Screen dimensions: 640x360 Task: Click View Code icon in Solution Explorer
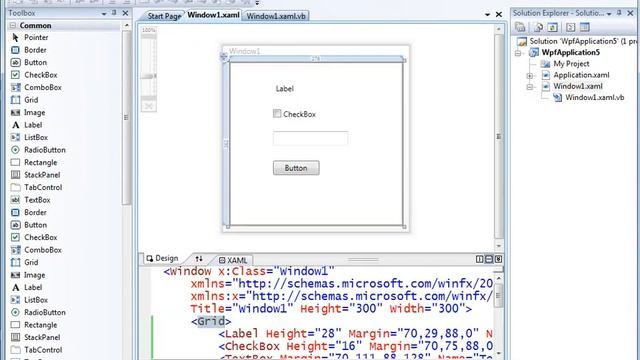coord(571,27)
